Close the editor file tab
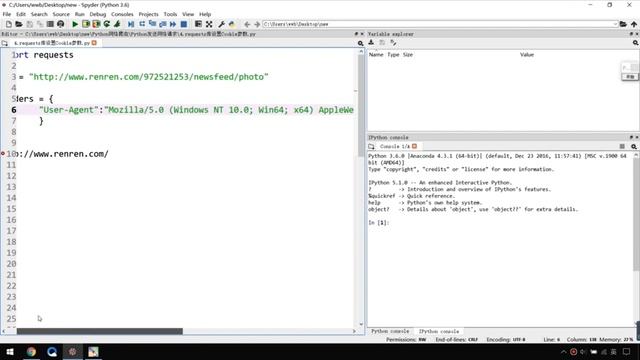 [94, 43]
